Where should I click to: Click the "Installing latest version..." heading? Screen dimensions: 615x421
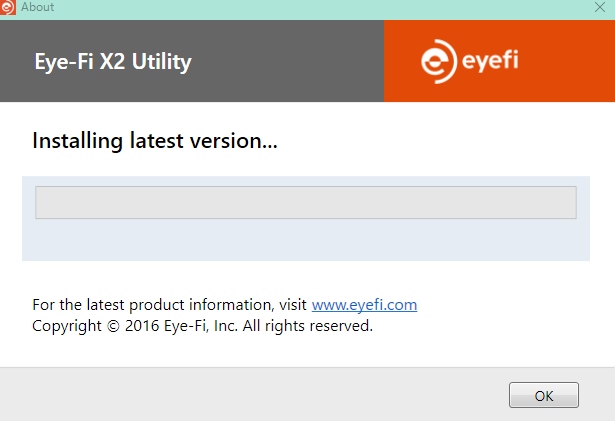coord(154,141)
